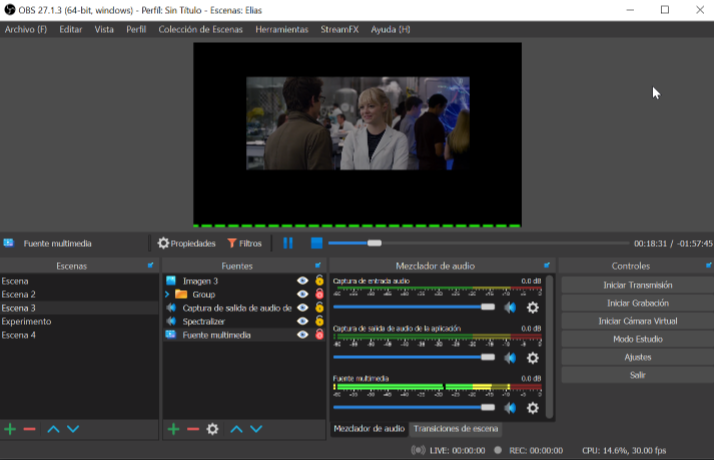Open the Herramientas menu
This screenshot has height=460, width=714.
pos(281,30)
